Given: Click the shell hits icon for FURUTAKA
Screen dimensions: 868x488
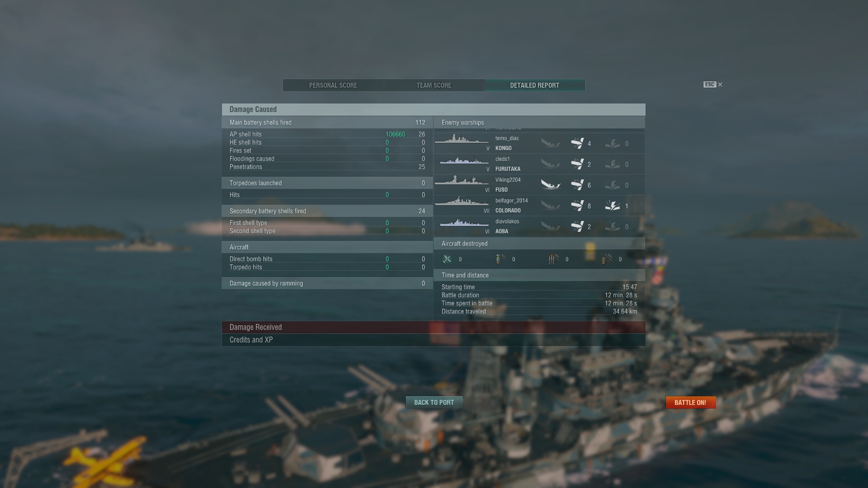Looking at the screenshot, I should click(x=577, y=164).
